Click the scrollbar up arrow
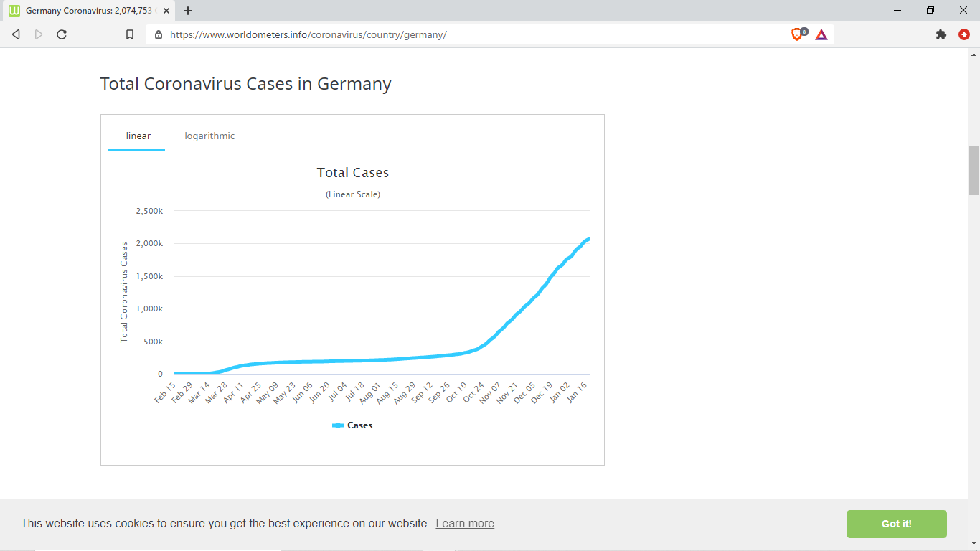 click(974, 54)
